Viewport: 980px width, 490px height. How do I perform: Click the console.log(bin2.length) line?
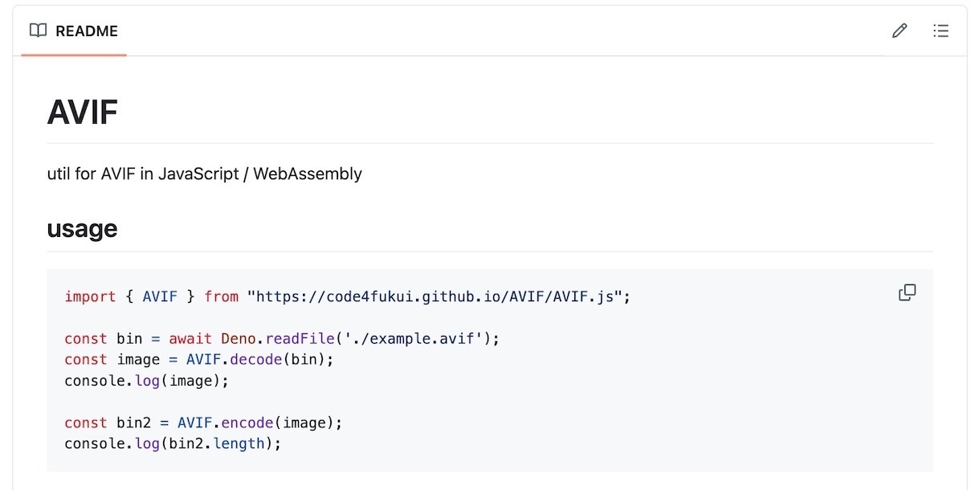click(173, 443)
